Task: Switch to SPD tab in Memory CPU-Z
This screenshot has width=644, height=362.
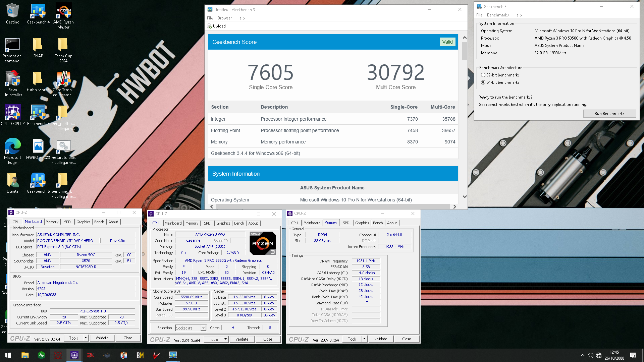Action: point(346,223)
